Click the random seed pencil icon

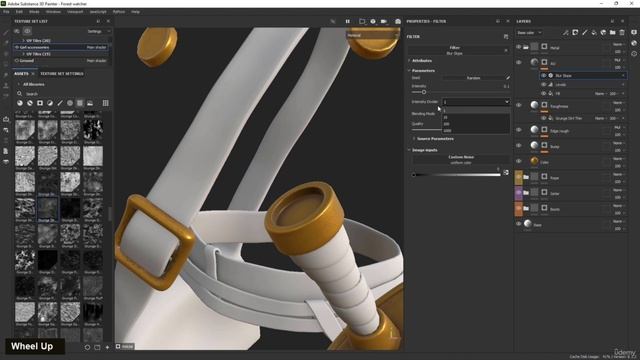click(x=508, y=78)
